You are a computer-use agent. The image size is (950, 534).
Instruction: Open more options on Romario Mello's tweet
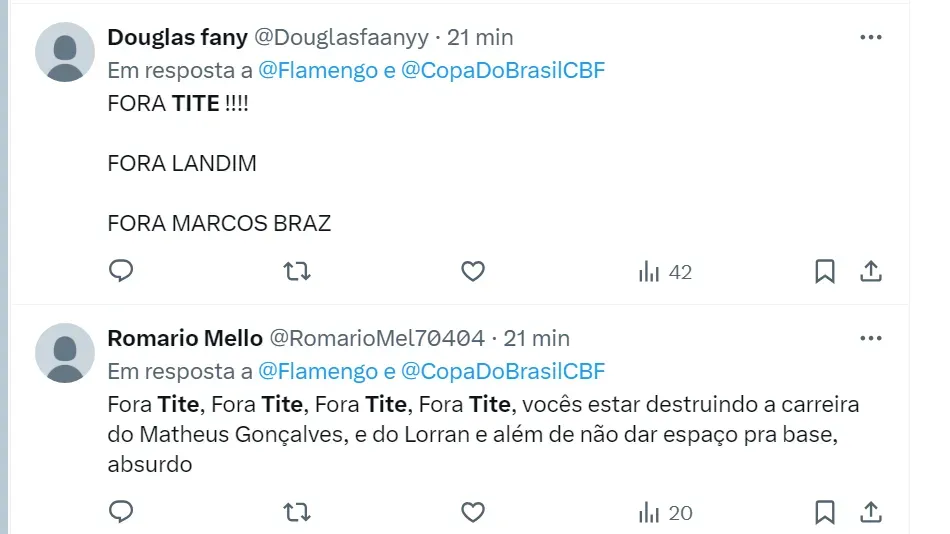pyautogui.click(x=871, y=338)
